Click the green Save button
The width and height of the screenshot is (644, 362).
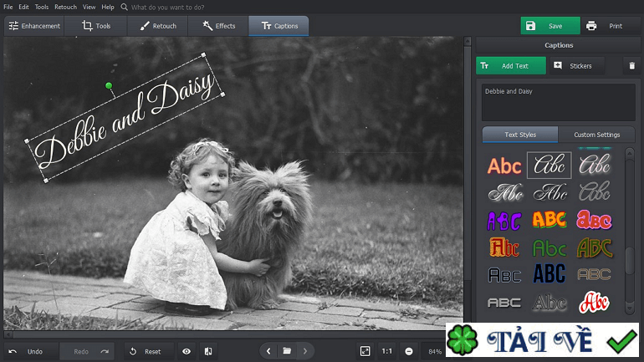tap(549, 26)
